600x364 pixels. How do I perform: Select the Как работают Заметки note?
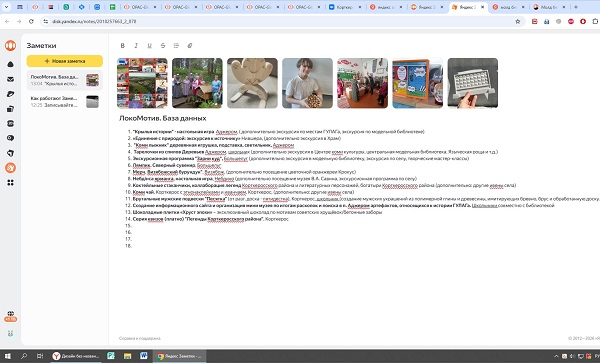point(65,101)
